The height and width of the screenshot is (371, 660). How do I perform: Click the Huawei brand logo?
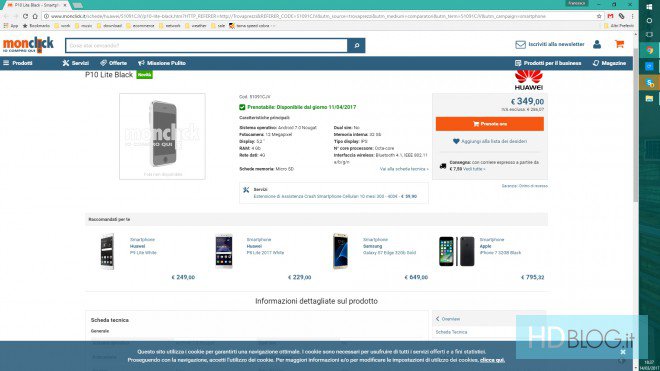tap(529, 80)
